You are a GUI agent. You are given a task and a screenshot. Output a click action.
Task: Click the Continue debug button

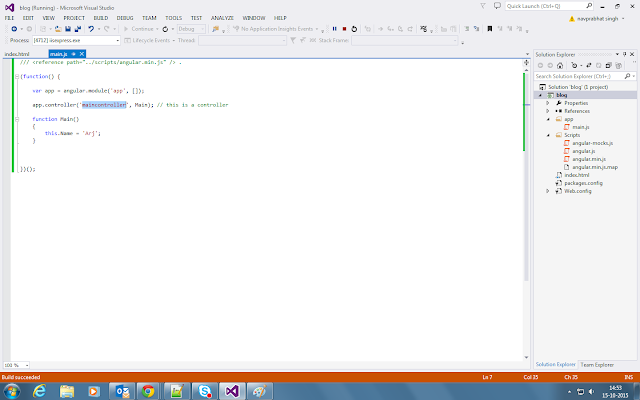coord(141,29)
